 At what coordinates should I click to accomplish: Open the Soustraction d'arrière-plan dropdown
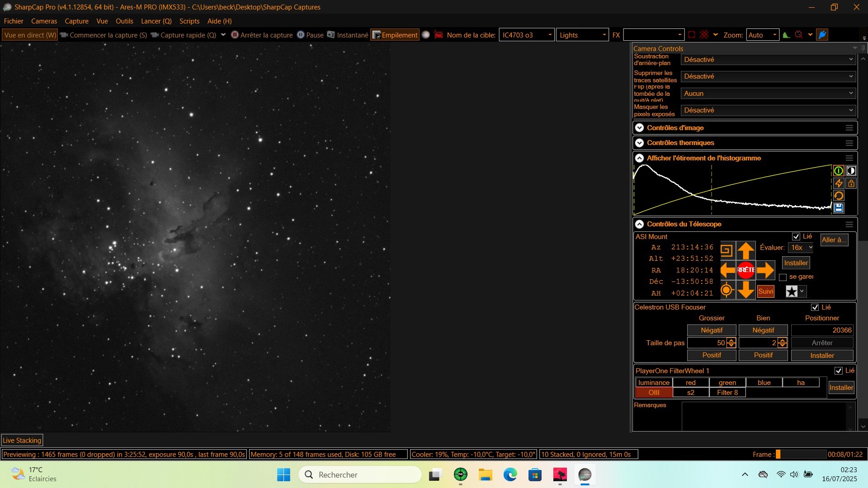tap(769, 60)
